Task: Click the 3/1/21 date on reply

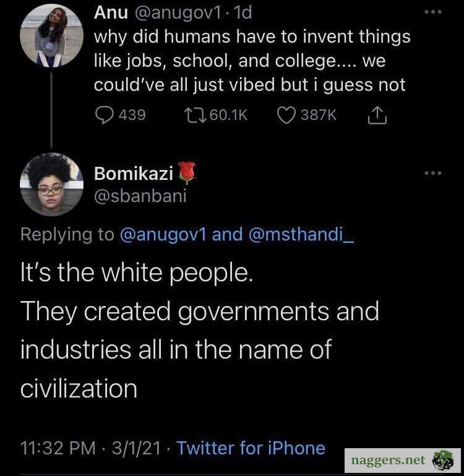Action: point(134,448)
